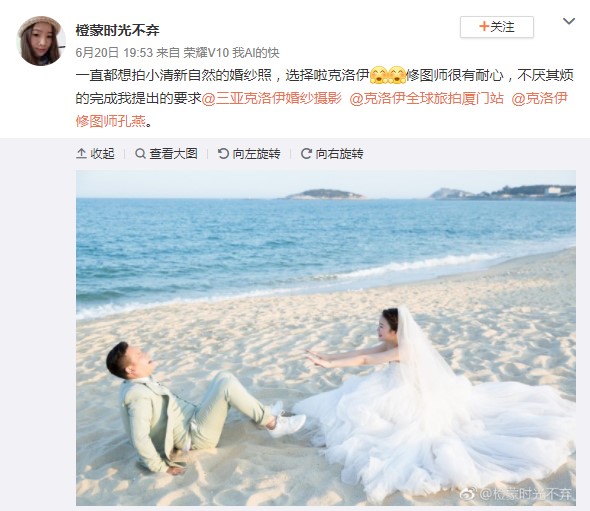This screenshot has width=590, height=511.
Task: Click the user's profile avatar
Action: coord(41,41)
